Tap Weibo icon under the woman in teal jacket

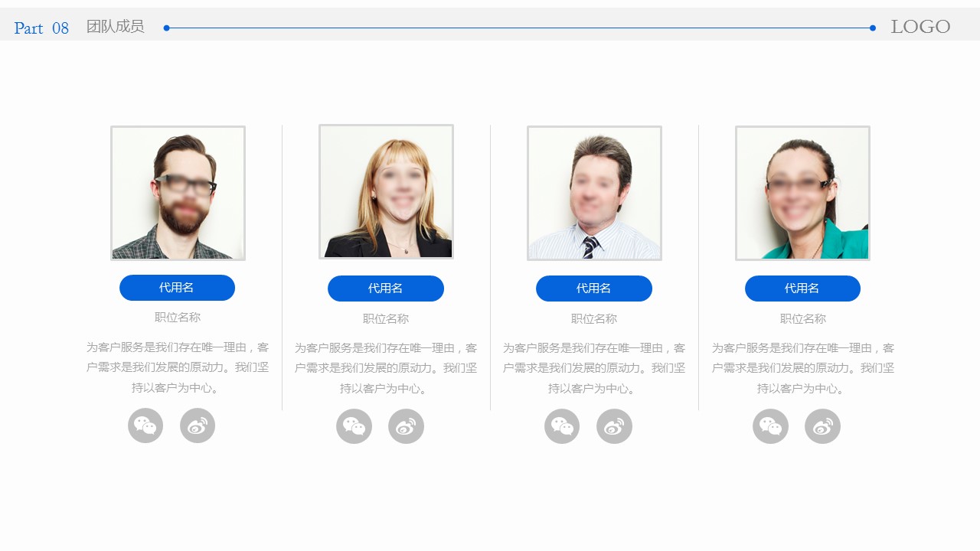click(x=822, y=426)
